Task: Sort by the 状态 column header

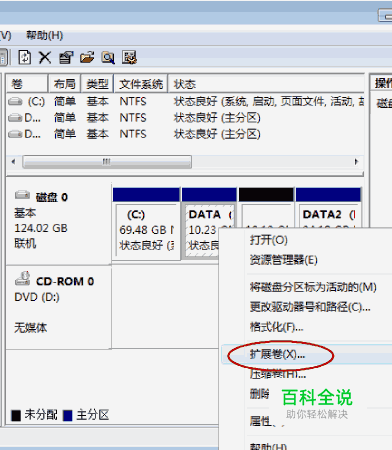Action: tap(266, 84)
